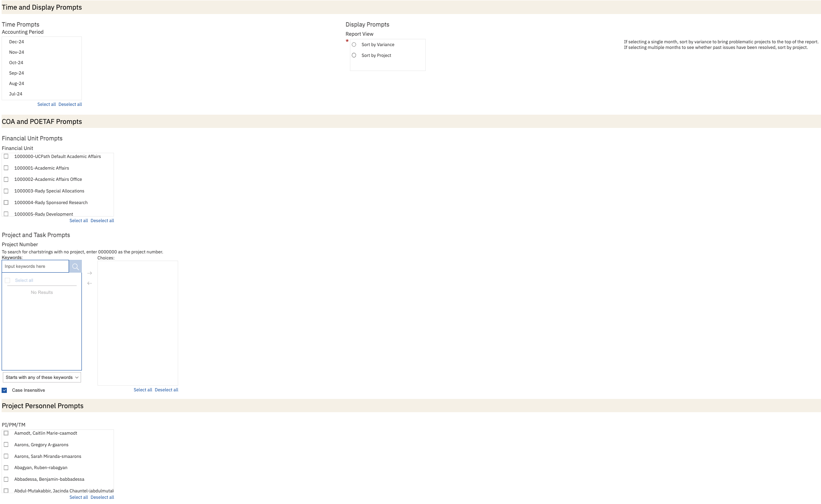
Task: Click the keyword search magnifier icon
Action: coord(75,266)
